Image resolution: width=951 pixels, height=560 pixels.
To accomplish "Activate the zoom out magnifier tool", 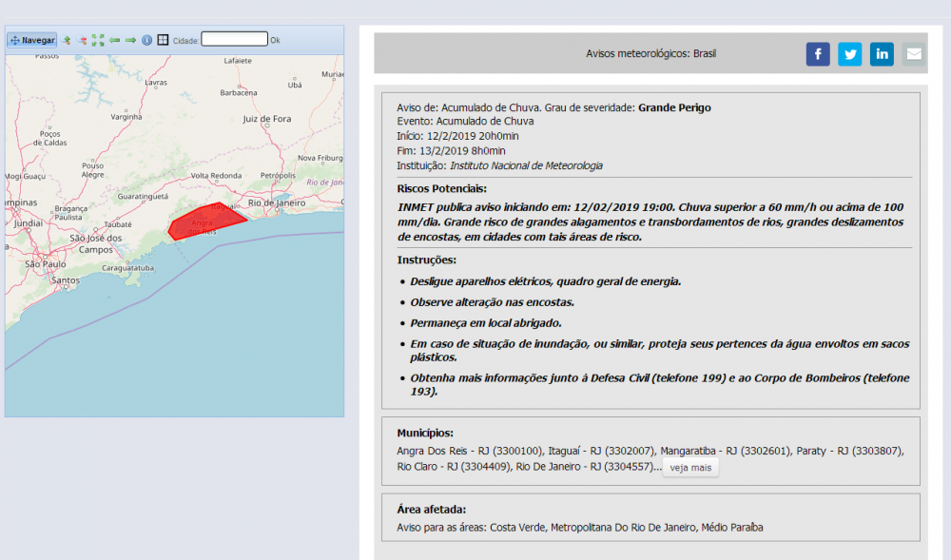I will [x=83, y=40].
